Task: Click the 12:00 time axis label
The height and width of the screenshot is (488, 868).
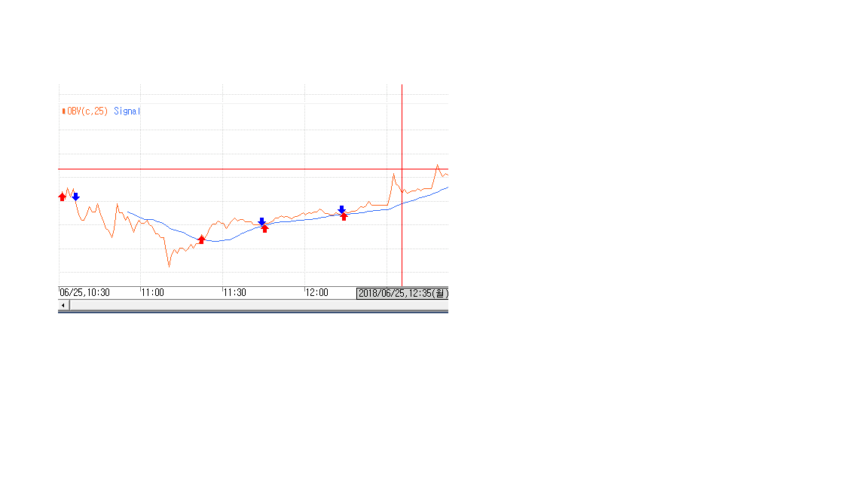Action: tap(317, 292)
